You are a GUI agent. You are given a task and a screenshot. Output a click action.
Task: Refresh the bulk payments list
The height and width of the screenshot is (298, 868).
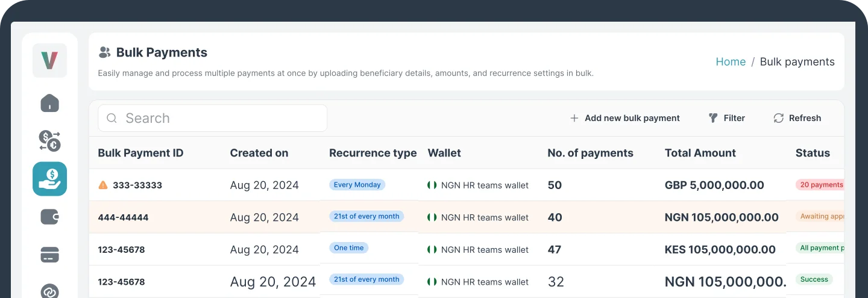[x=797, y=118]
